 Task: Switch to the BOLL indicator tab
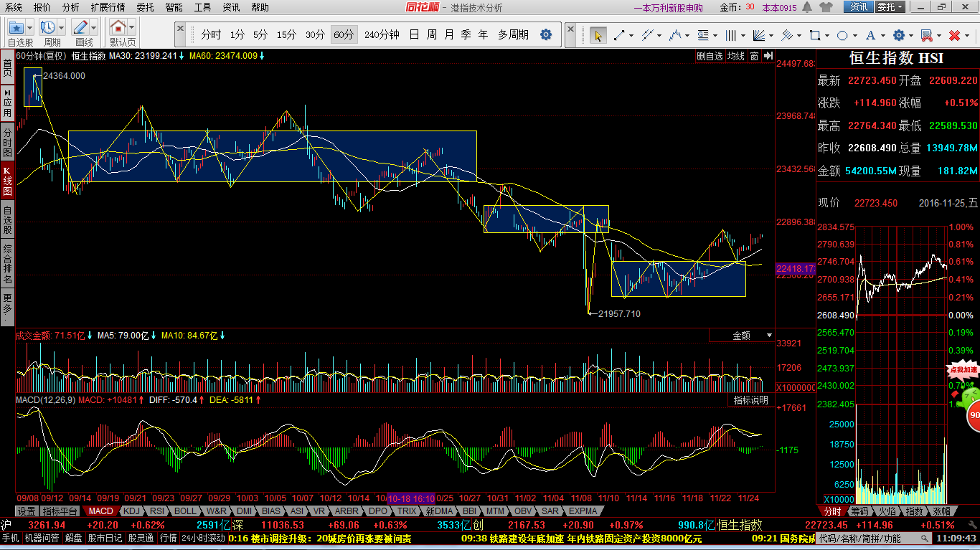[x=184, y=511]
